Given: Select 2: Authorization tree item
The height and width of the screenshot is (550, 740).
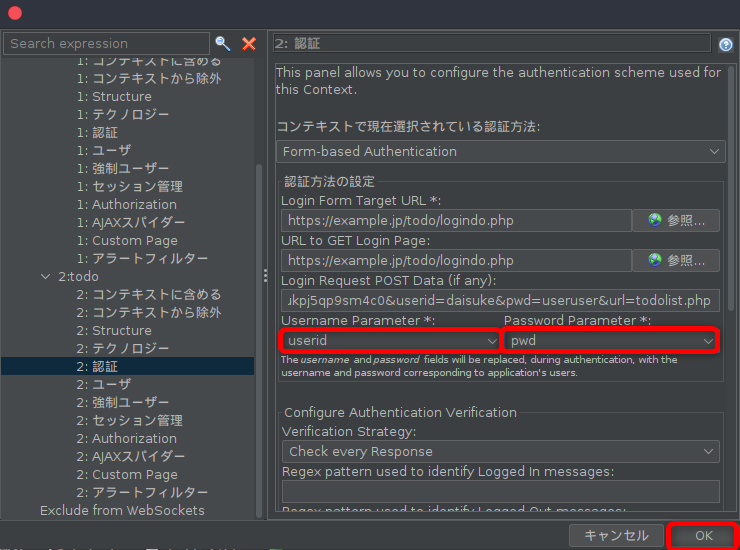Looking at the screenshot, I should coord(127,439).
